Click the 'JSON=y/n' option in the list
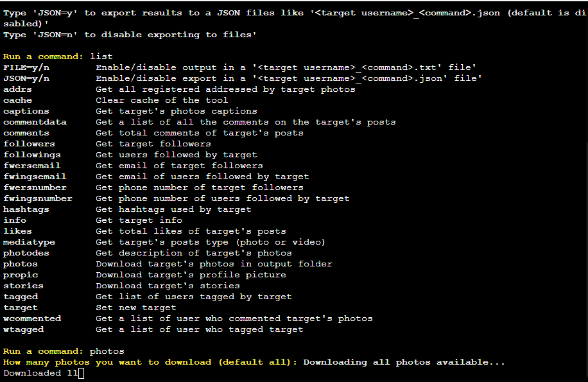The width and height of the screenshot is (588, 382). [x=26, y=78]
